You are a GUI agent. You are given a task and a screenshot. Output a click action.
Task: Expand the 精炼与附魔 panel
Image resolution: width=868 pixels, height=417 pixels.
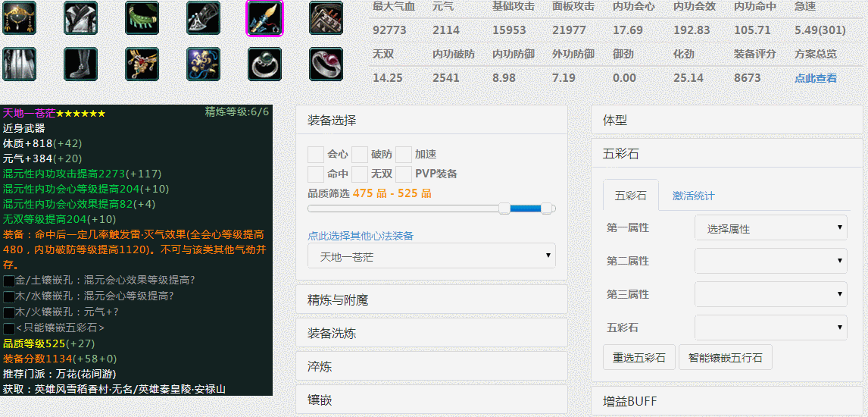point(432,299)
